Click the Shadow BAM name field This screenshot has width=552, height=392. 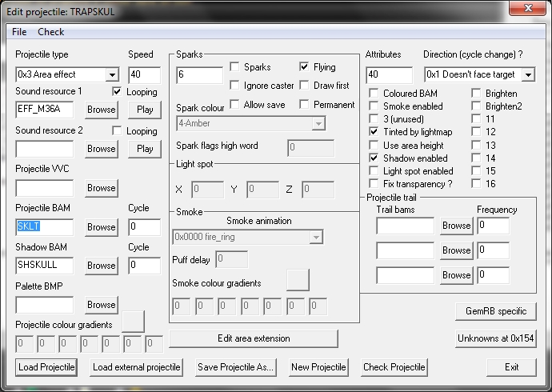point(45,266)
